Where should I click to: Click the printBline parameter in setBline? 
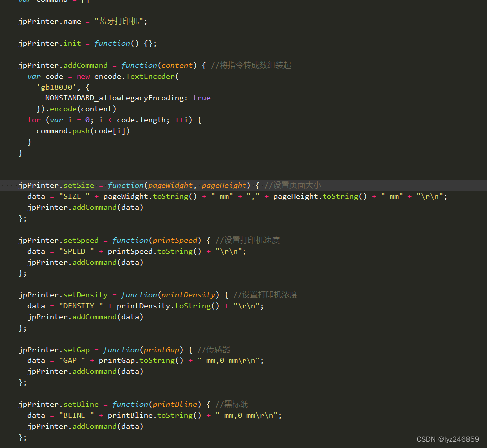(x=175, y=404)
